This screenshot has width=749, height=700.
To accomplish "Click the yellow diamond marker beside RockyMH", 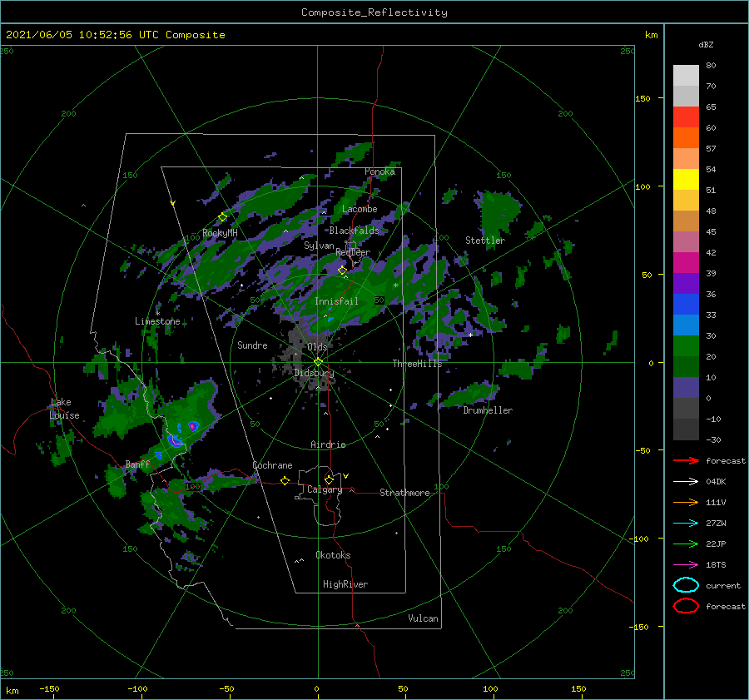I will coord(222,217).
